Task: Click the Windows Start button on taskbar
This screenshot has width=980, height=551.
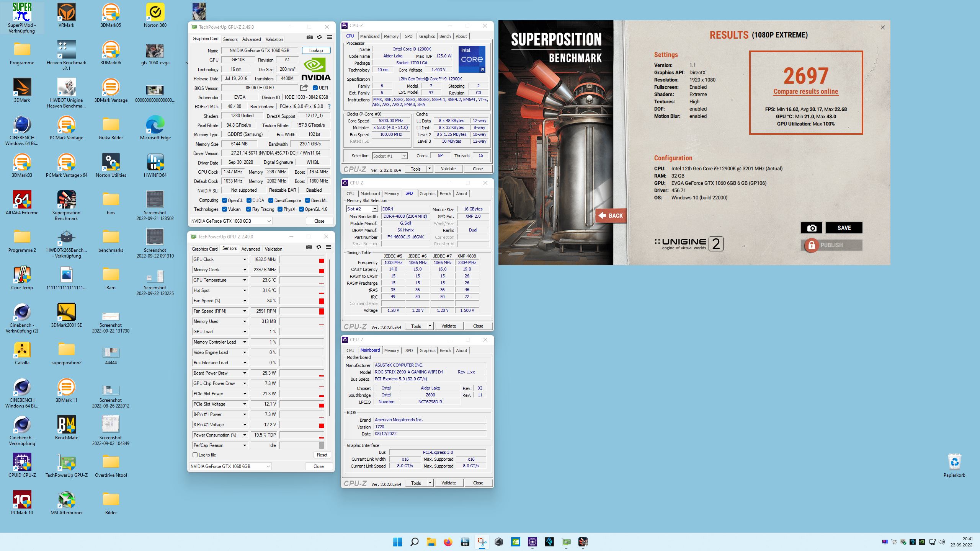Action: pos(397,542)
